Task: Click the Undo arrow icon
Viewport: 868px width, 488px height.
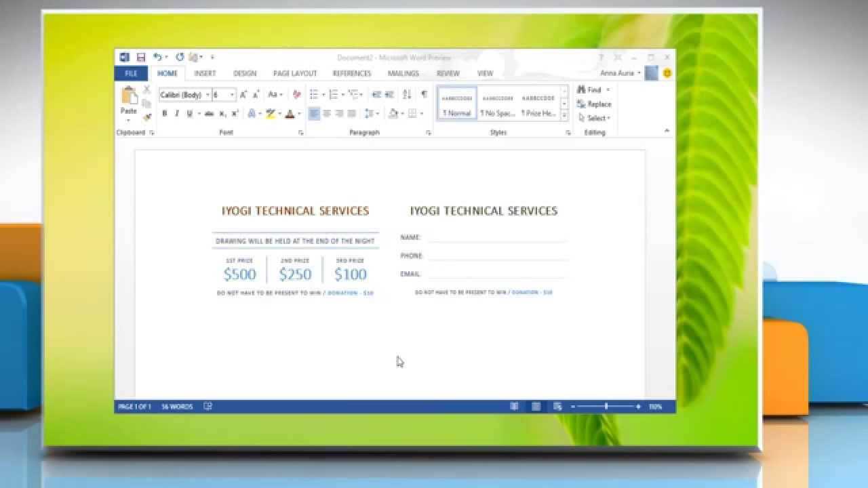Action: pyautogui.click(x=157, y=58)
